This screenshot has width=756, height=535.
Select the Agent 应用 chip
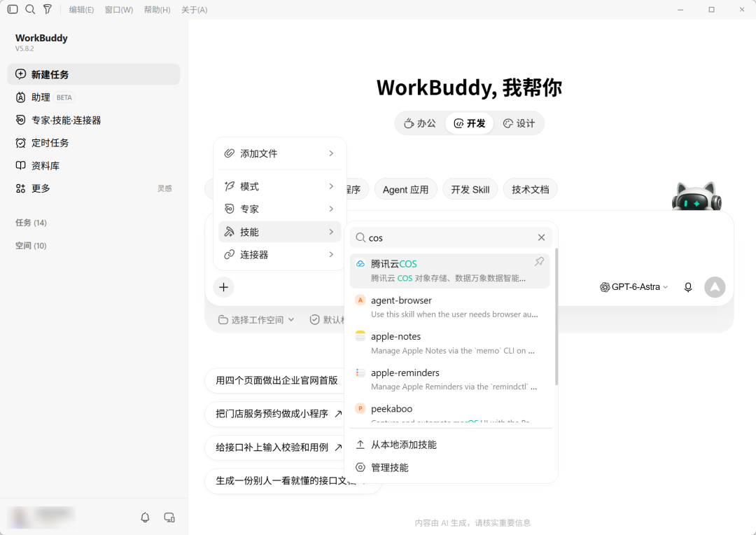405,190
